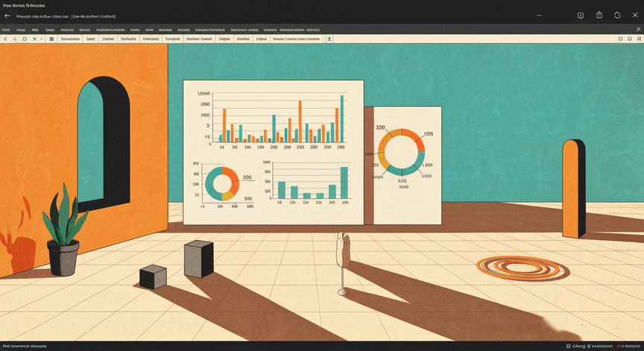This screenshot has height=351, width=644.
Task: Click the chevron-left icon in the beige toolbar
Action: tap(5, 39)
